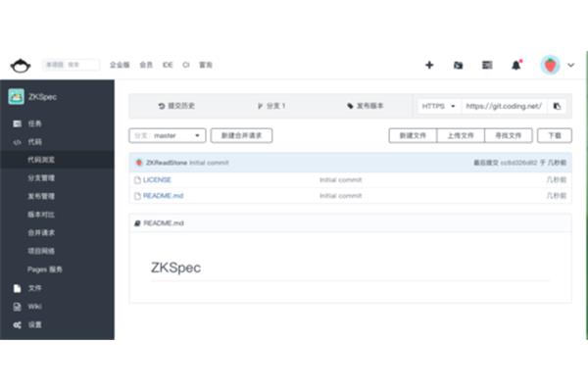Screen dimensions: 588x392
Task: Open the 分支 1 branches tab
Action: coord(271,106)
